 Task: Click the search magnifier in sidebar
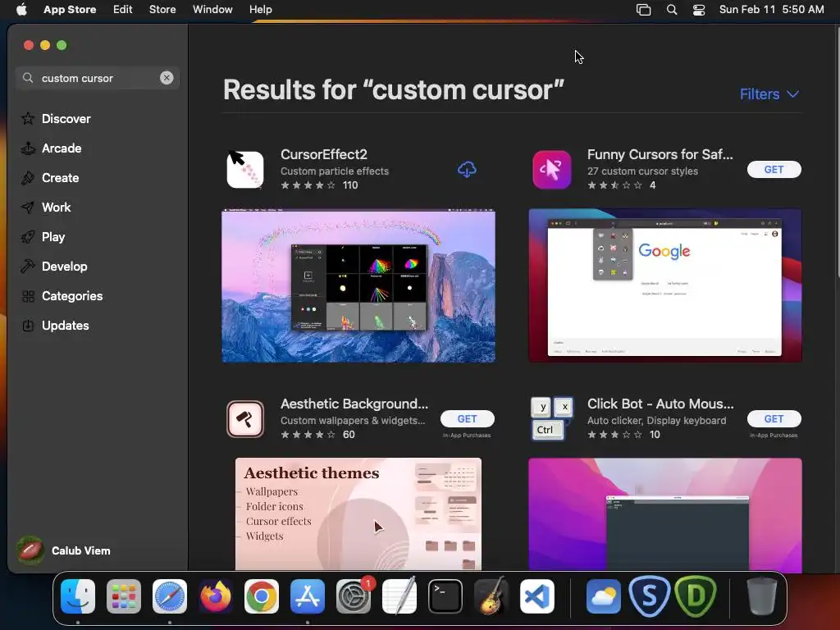pyautogui.click(x=28, y=78)
